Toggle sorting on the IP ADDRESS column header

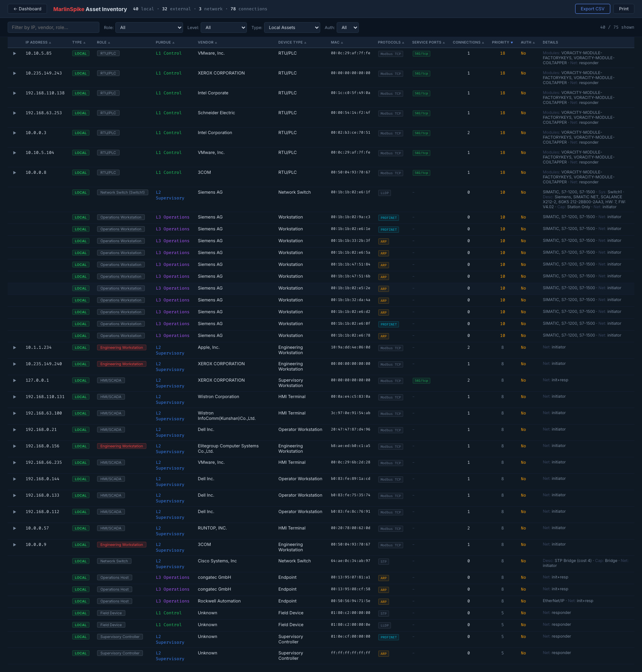pyautogui.click(x=38, y=42)
